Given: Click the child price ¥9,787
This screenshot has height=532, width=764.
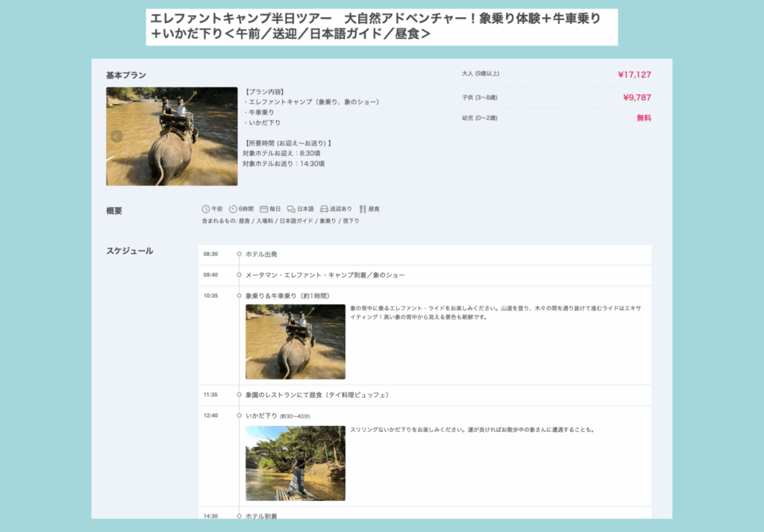Looking at the screenshot, I should (636, 97).
